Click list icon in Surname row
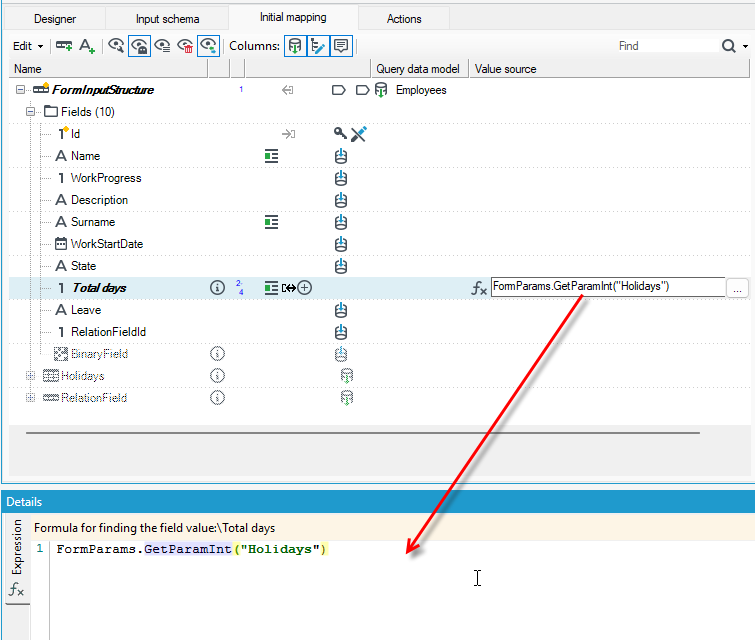Viewport: 755px width, 640px height. [x=272, y=222]
